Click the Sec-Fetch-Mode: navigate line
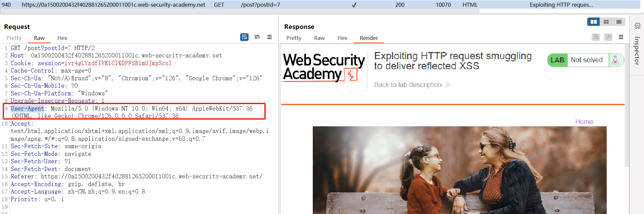Screen dimensions: 644x214 click(x=51, y=154)
